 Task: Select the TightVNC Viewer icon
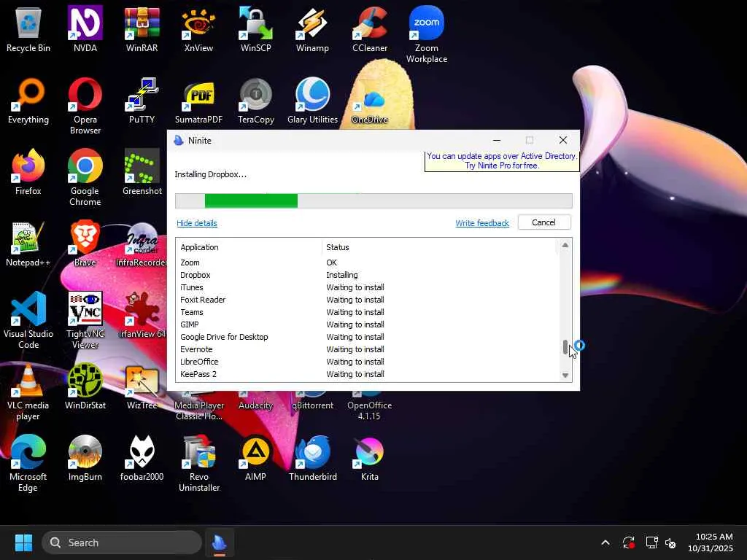[x=85, y=321]
